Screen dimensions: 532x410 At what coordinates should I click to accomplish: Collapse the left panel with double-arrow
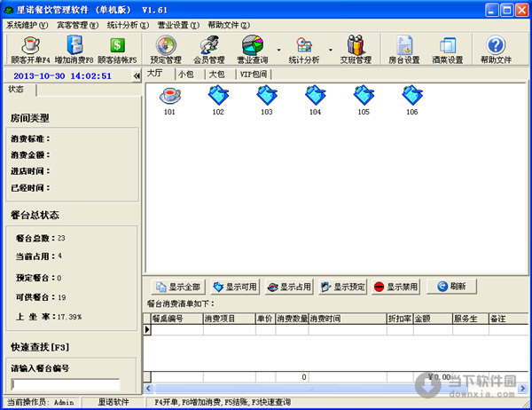pos(137,76)
